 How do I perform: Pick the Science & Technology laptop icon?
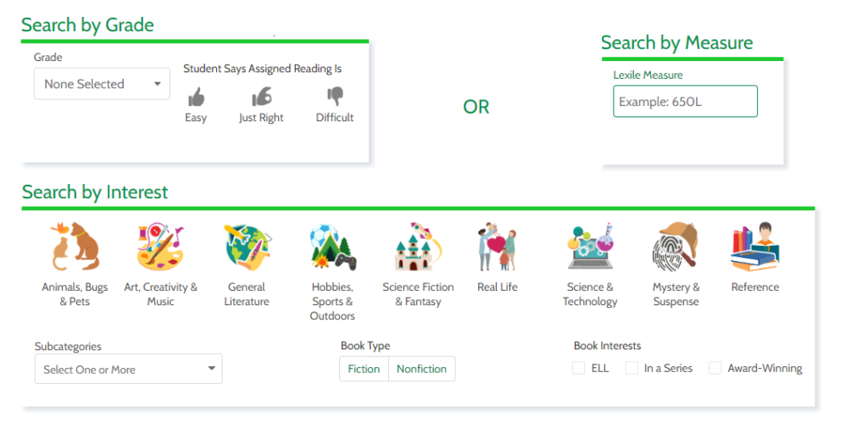[590, 247]
